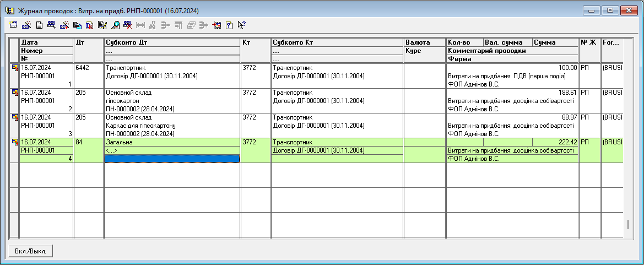
Task: Click the toolbar icon with red arrow and frame
Action: [x=216, y=25]
